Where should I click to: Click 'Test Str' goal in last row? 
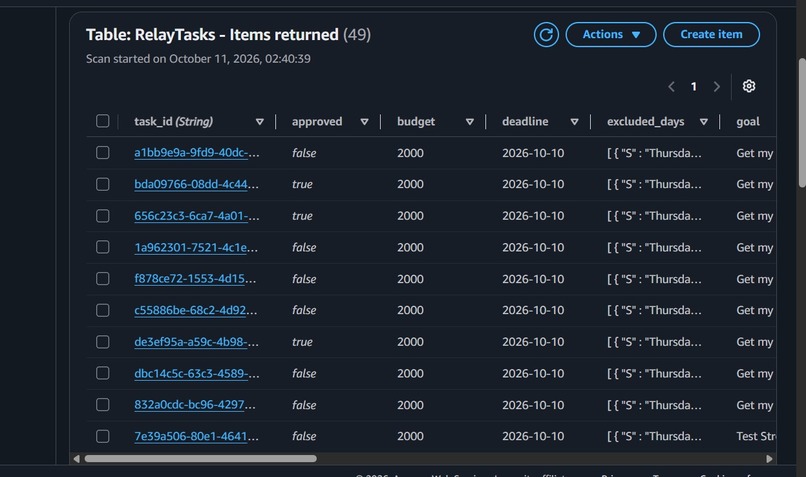pos(756,436)
